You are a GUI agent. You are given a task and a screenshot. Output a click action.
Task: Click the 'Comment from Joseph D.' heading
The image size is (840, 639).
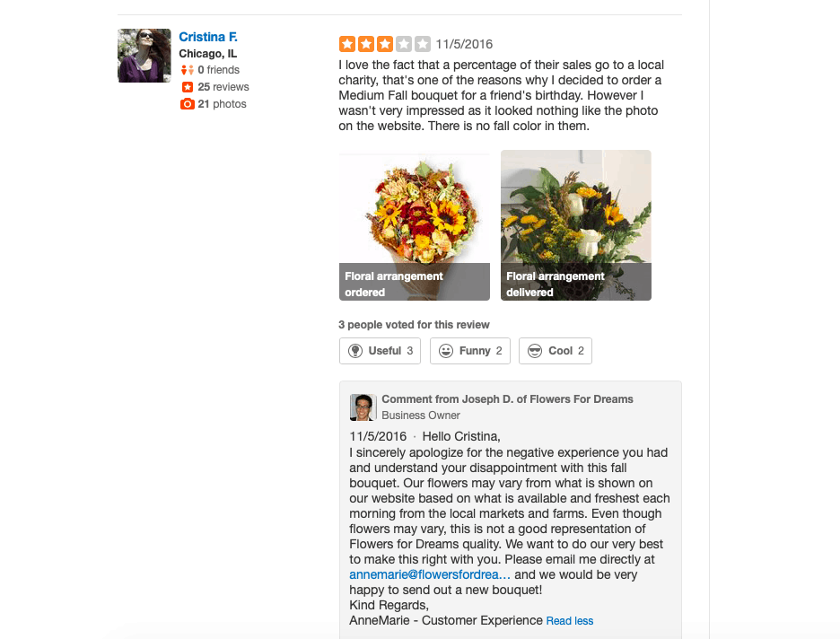pos(507,399)
